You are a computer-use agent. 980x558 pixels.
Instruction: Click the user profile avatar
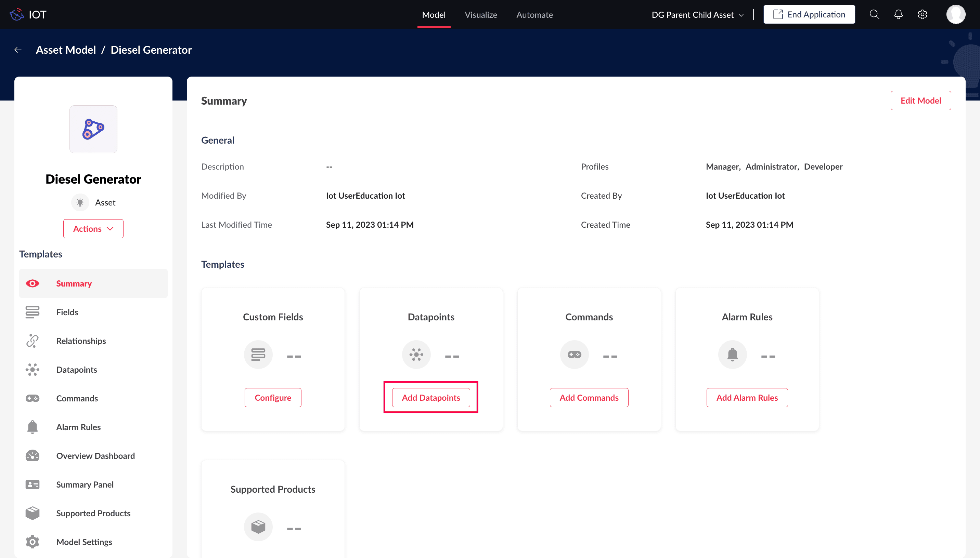click(955, 15)
